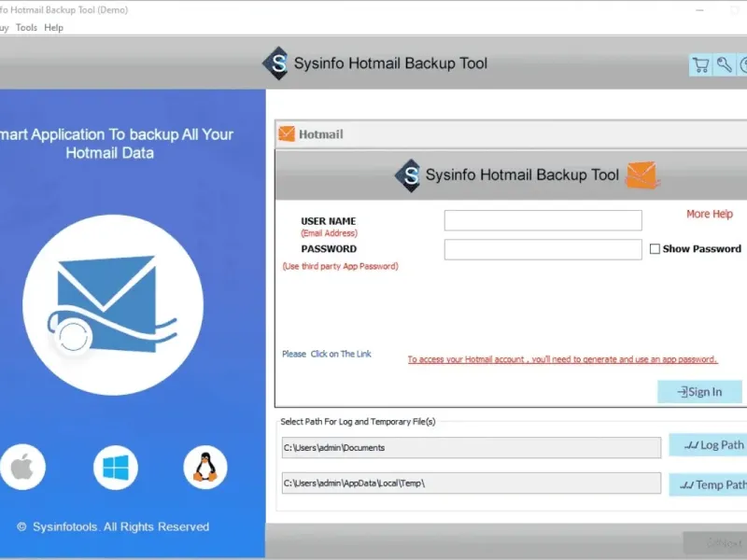Click the large mail backup illustration
The height and width of the screenshot is (560, 747).
point(113,305)
